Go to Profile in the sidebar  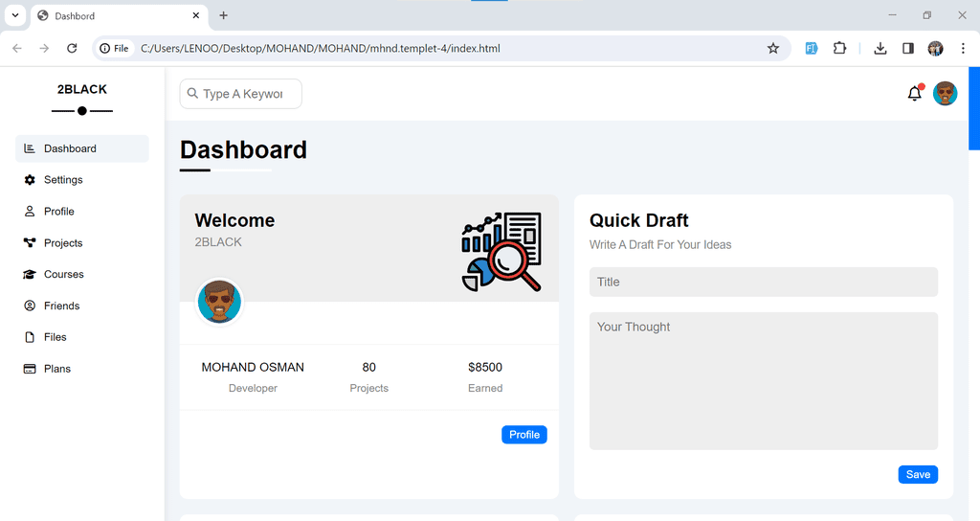pyautogui.click(x=82, y=212)
